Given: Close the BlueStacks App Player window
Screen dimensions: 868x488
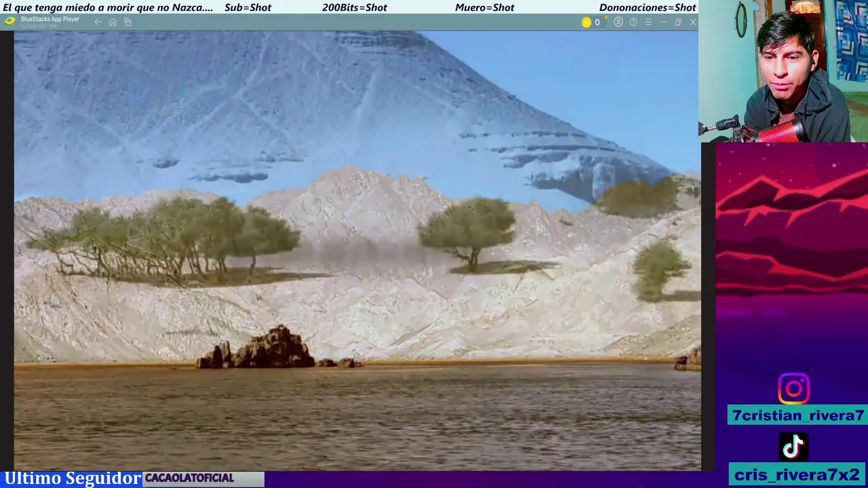Looking at the screenshot, I should 693,22.
